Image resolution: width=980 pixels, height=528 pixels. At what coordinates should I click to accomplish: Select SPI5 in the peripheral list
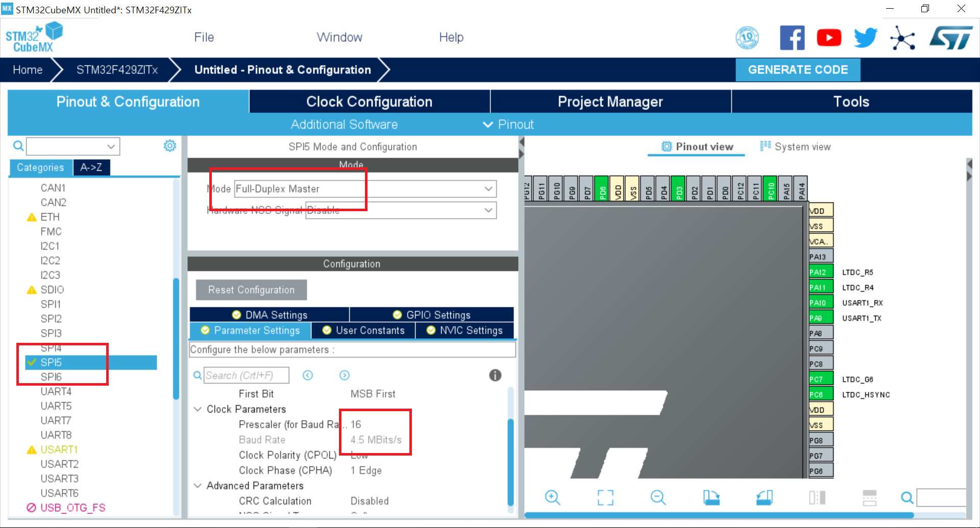pyautogui.click(x=91, y=362)
